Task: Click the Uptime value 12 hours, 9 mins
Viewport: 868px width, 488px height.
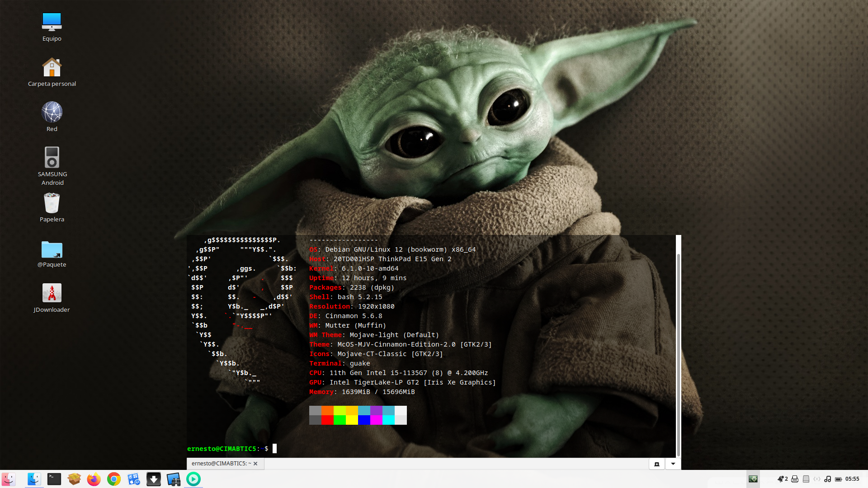Action: point(374,278)
